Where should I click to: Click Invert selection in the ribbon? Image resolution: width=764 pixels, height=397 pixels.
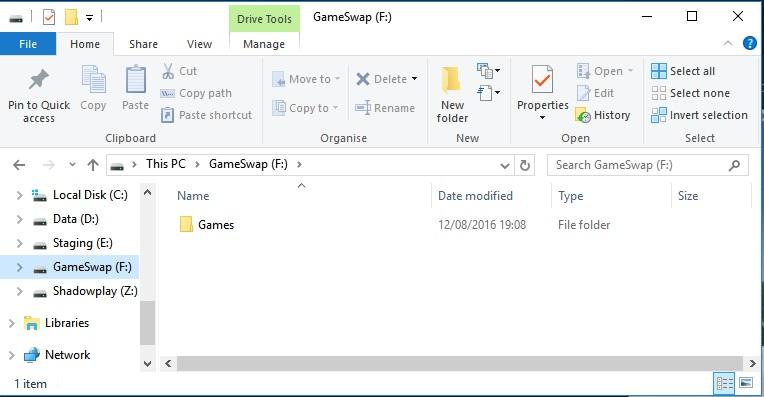[699, 115]
